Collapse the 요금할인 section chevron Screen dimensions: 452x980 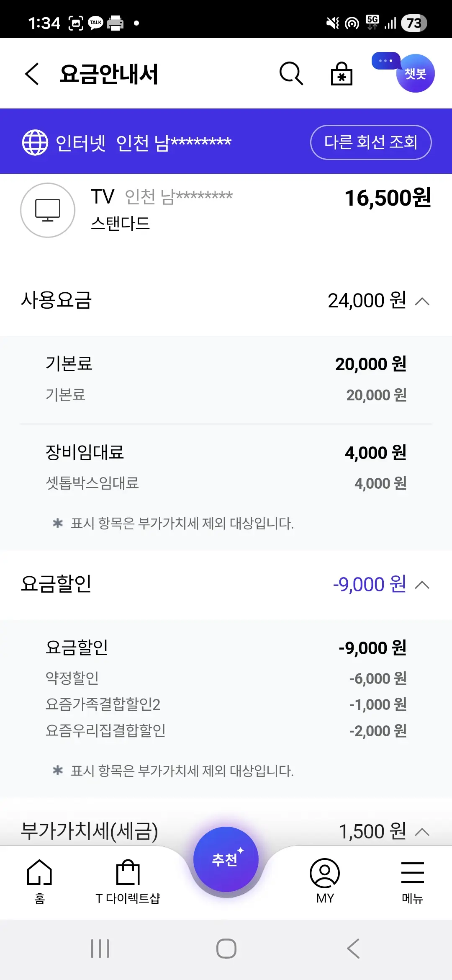(x=422, y=585)
